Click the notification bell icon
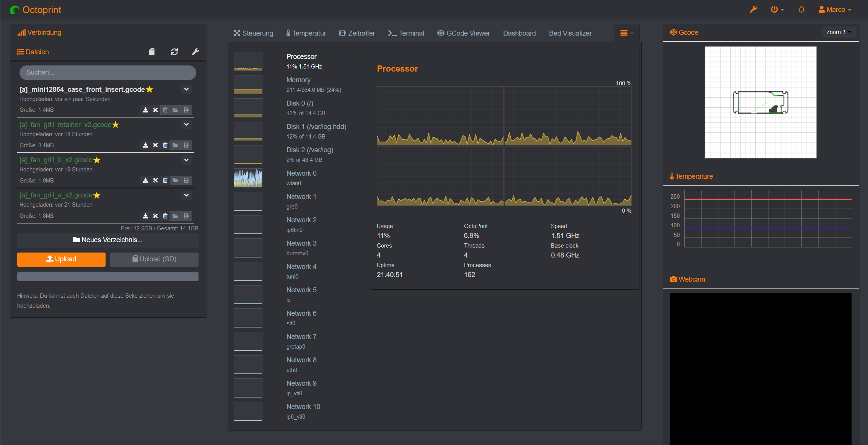The image size is (868, 445). [801, 9]
